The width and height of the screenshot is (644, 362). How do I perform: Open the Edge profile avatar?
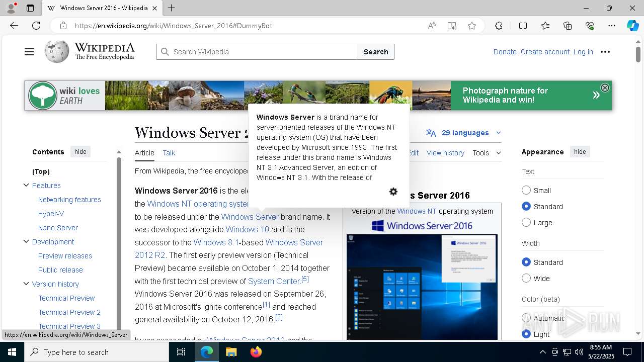tap(11, 8)
